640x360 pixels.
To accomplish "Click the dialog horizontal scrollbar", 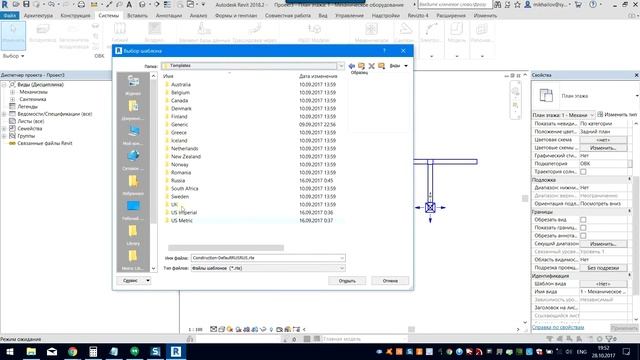I will click(x=226, y=248).
